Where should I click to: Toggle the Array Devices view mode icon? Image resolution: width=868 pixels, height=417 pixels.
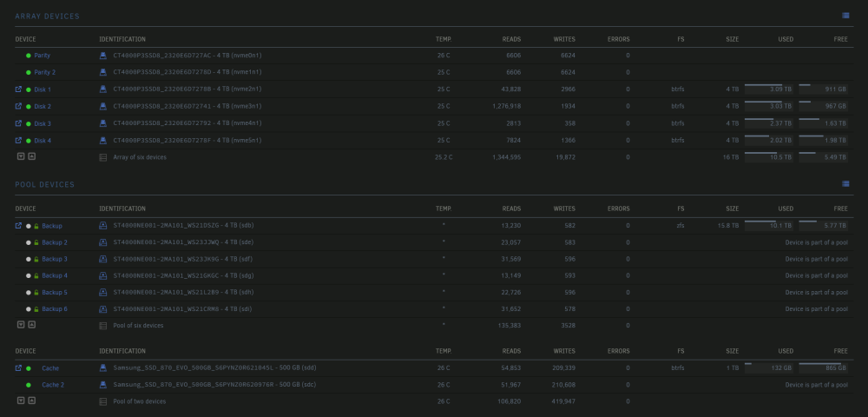[x=845, y=16]
